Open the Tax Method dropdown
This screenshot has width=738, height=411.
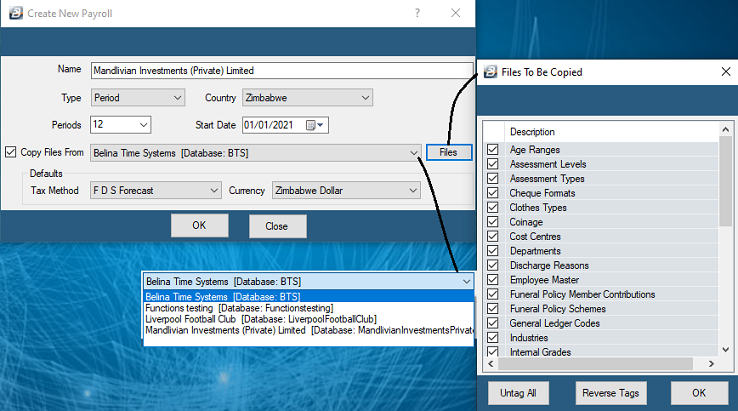tap(156, 190)
